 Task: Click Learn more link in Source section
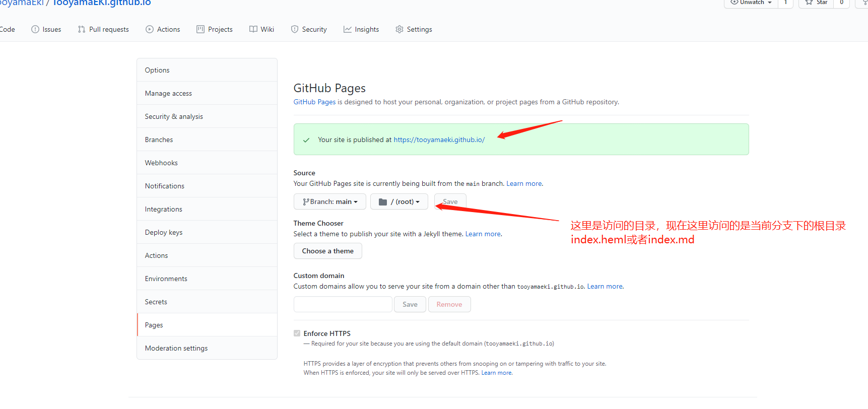pyautogui.click(x=524, y=183)
